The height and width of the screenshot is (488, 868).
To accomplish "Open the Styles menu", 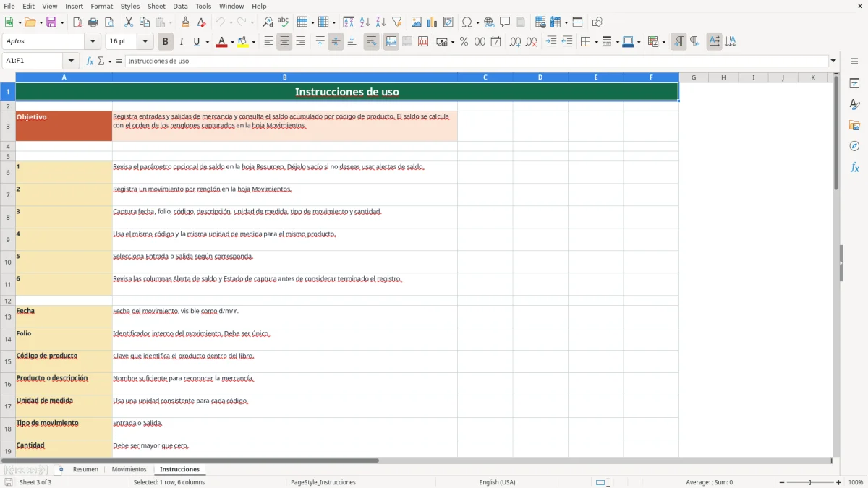I will (x=130, y=6).
